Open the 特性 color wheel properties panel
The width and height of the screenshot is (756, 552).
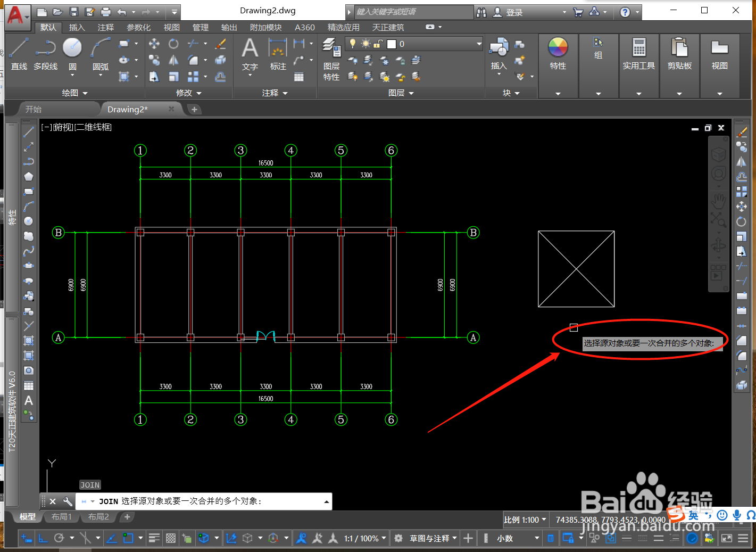point(558,53)
